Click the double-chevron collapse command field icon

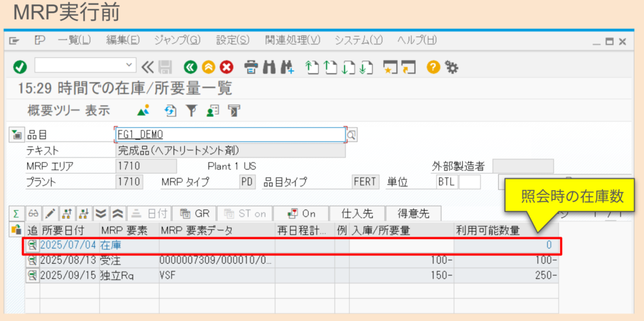147,67
